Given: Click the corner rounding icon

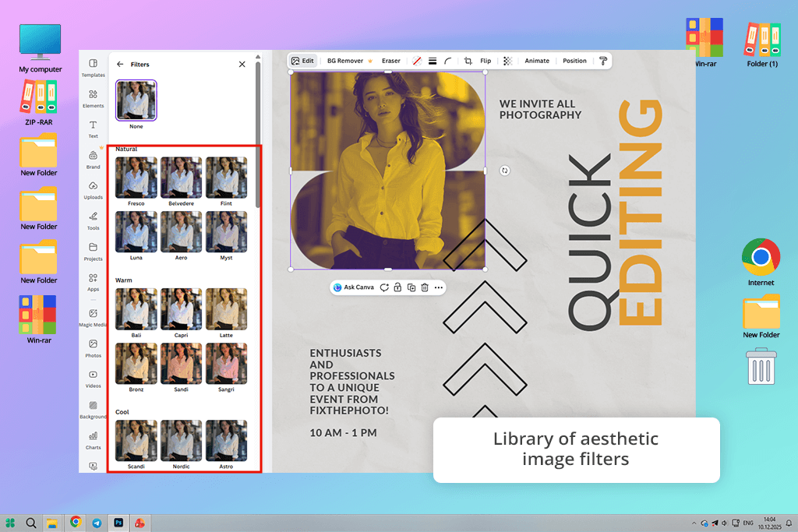Looking at the screenshot, I should pyautogui.click(x=448, y=61).
